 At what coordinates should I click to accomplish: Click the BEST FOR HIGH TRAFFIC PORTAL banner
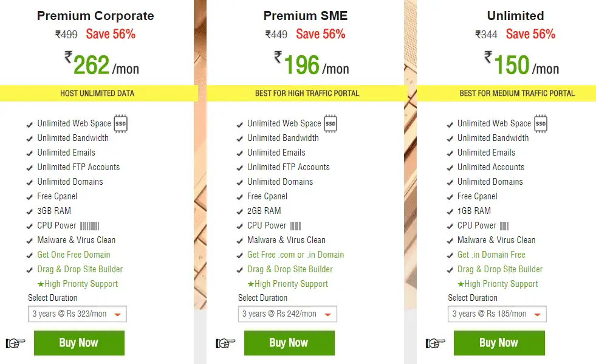307,94
